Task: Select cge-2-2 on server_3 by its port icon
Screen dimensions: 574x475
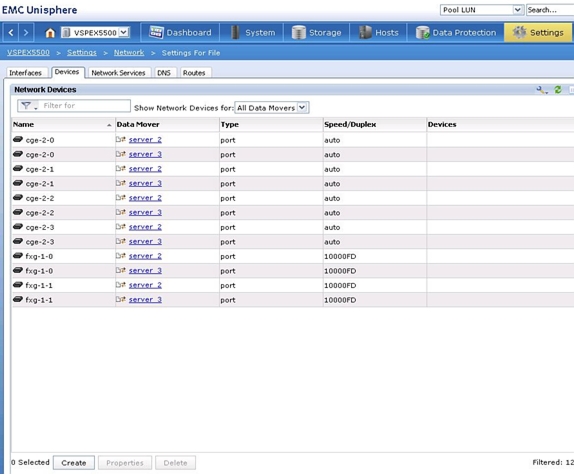Action: click(18, 212)
